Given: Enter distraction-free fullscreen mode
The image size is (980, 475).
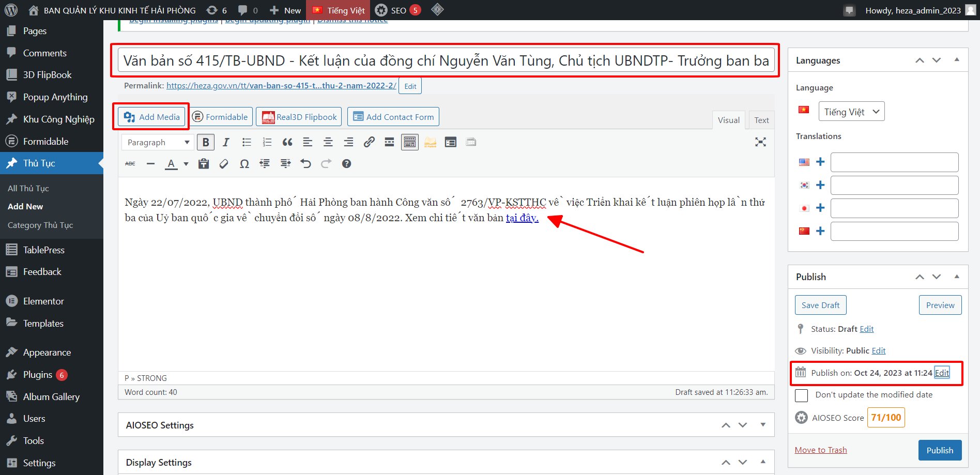Looking at the screenshot, I should click(760, 142).
